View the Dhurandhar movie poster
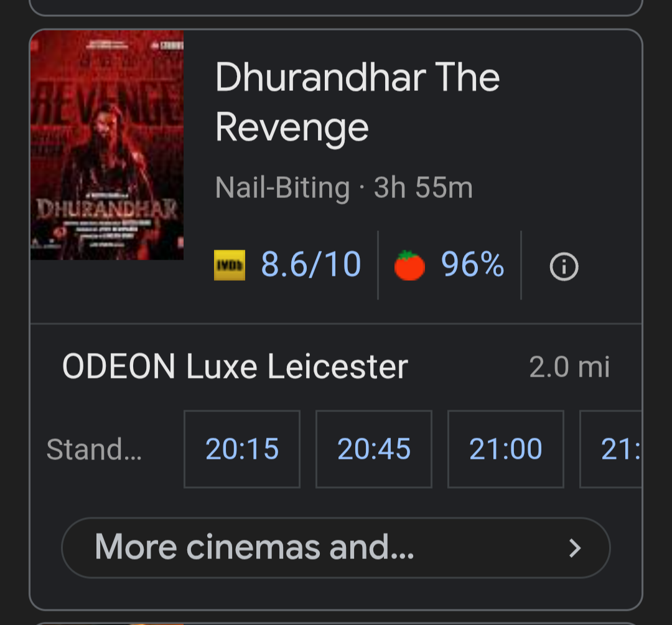The width and height of the screenshot is (672, 625). click(x=107, y=145)
